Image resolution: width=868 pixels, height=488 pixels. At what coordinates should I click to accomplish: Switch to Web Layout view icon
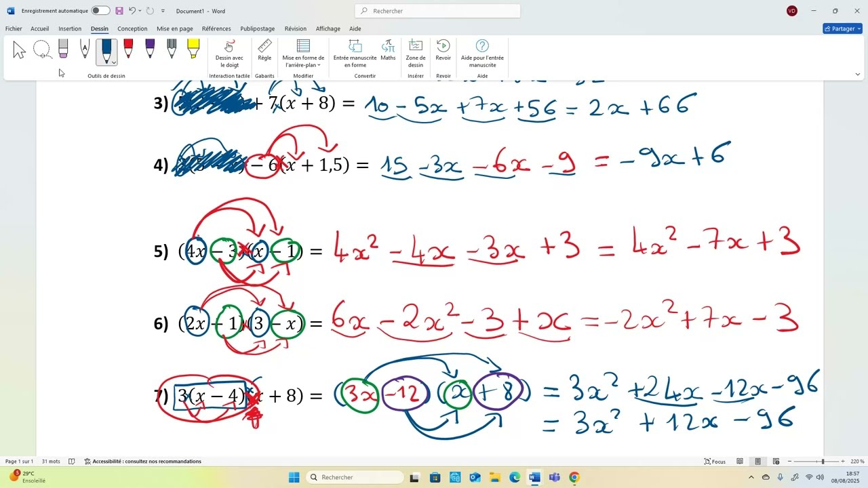click(776, 462)
